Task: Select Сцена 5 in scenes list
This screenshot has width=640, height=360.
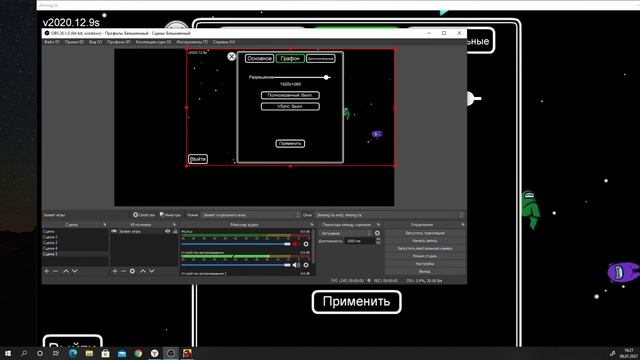Action: point(75,254)
